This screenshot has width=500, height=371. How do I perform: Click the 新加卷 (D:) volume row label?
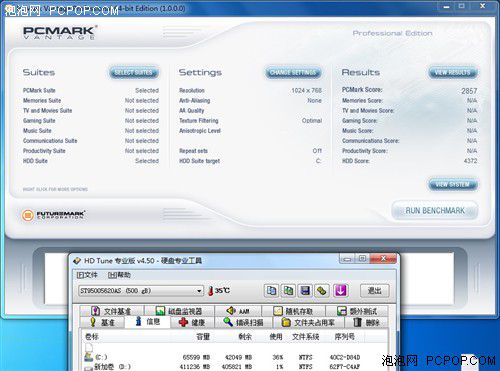point(112,367)
